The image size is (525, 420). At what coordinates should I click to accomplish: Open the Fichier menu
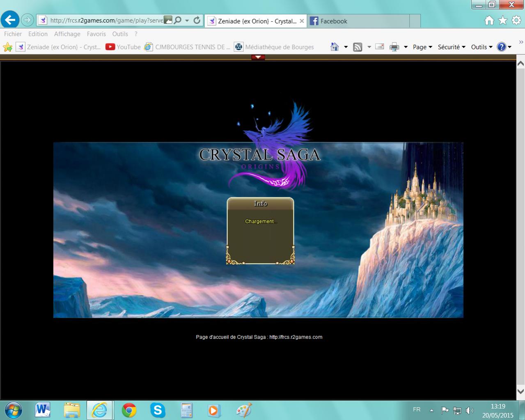(x=13, y=34)
